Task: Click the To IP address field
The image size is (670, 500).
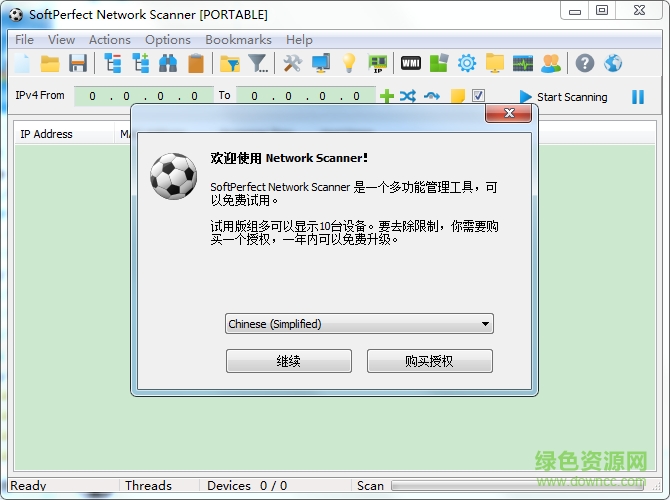Action: pos(306,96)
